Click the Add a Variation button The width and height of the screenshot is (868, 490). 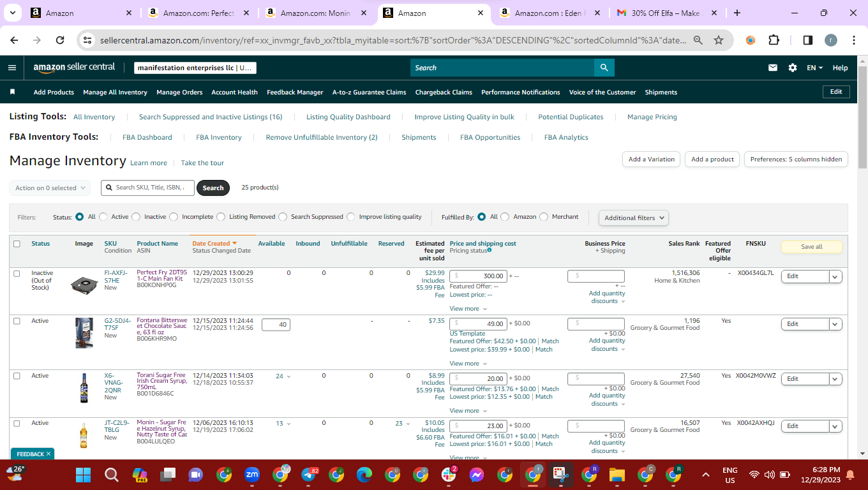click(x=651, y=160)
